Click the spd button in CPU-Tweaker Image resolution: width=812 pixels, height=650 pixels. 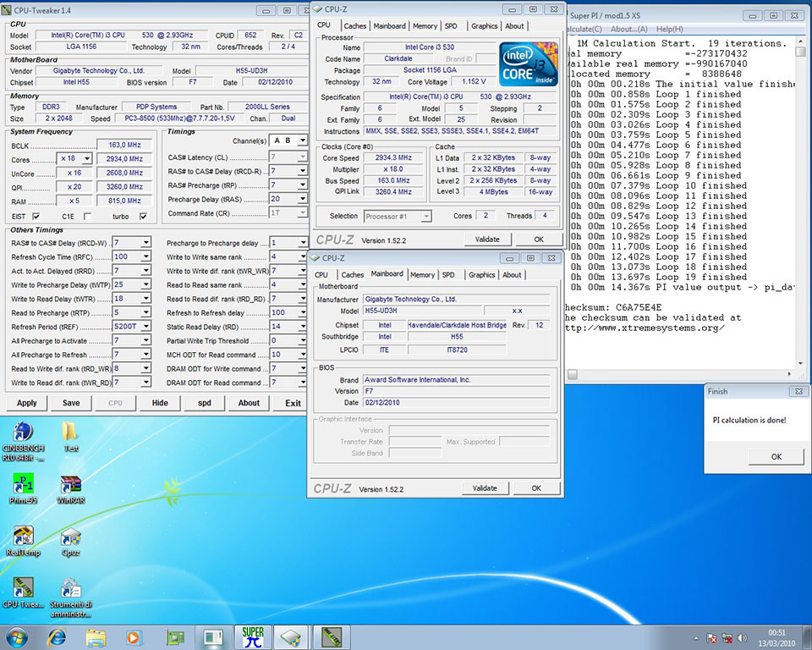tap(205, 403)
